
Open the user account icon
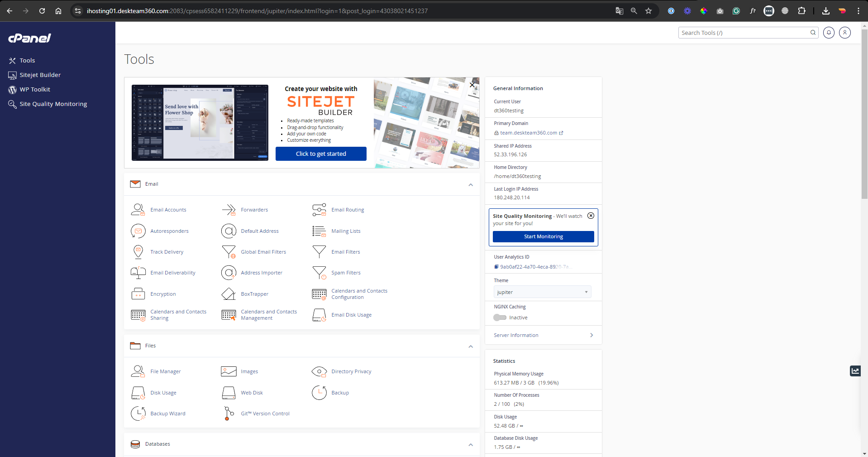click(x=844, y=33)
